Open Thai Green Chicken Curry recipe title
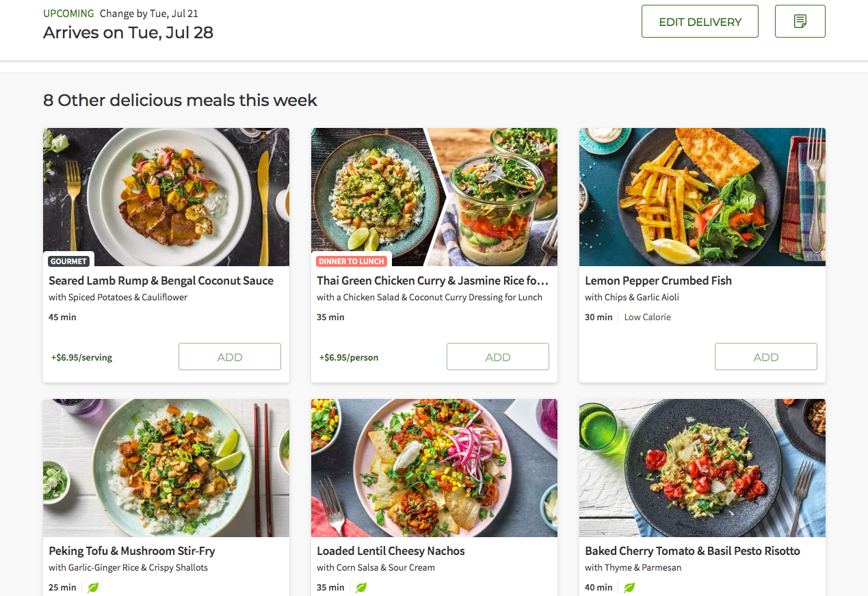Image resolution: width=868 pixels, height=596 pixels. [x=432, y=281]
